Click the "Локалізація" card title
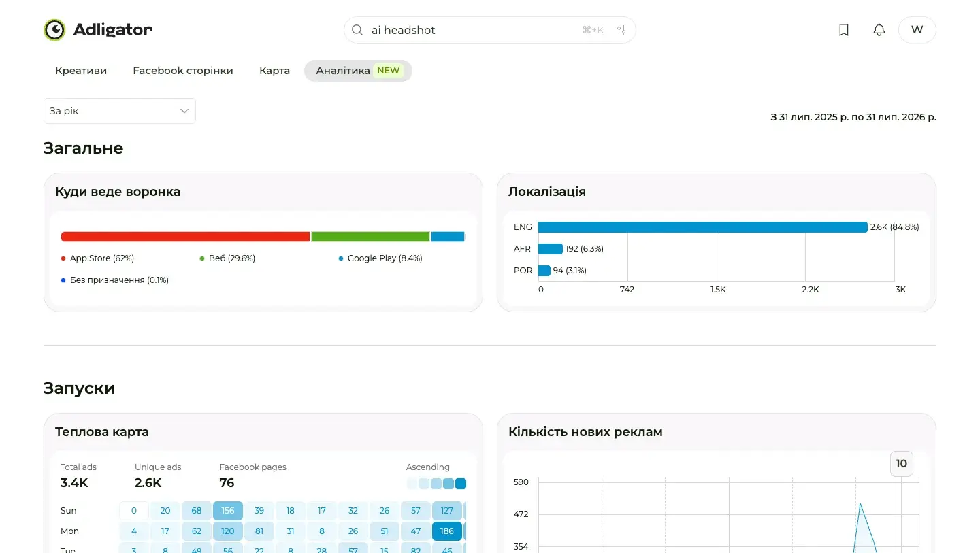980x553 pixels. click(547, 192)
